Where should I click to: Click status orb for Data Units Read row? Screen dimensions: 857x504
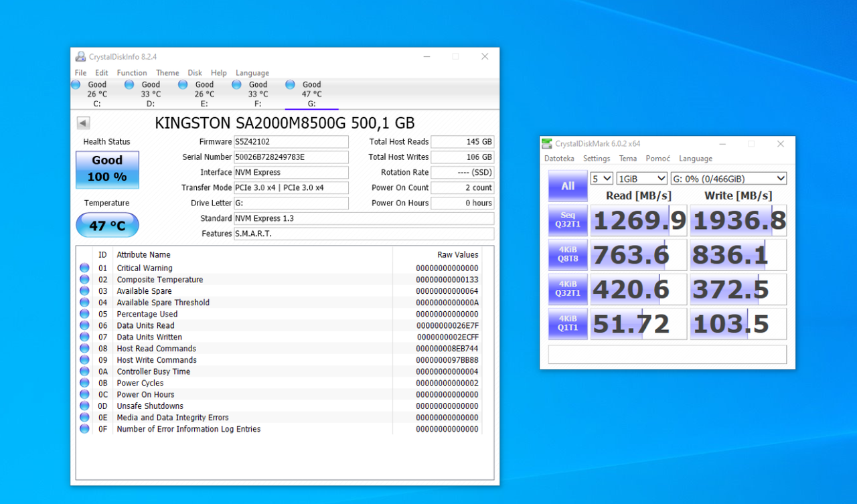point(84,325)
